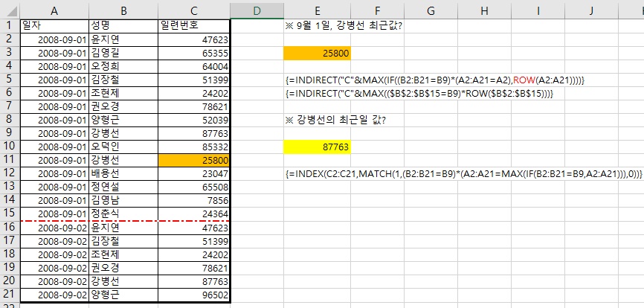Select column A header
Viewport: 644px width, 308px height.
(x=54, y=11)
